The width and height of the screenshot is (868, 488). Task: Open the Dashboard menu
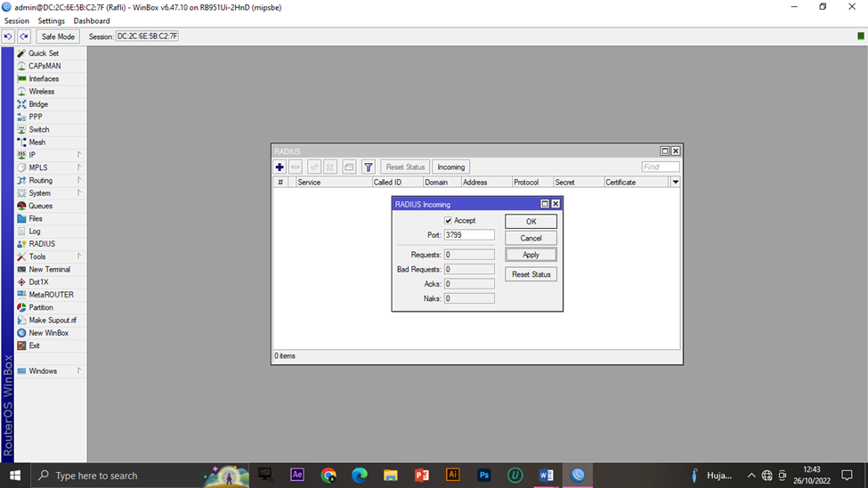(x=92, y=21)
